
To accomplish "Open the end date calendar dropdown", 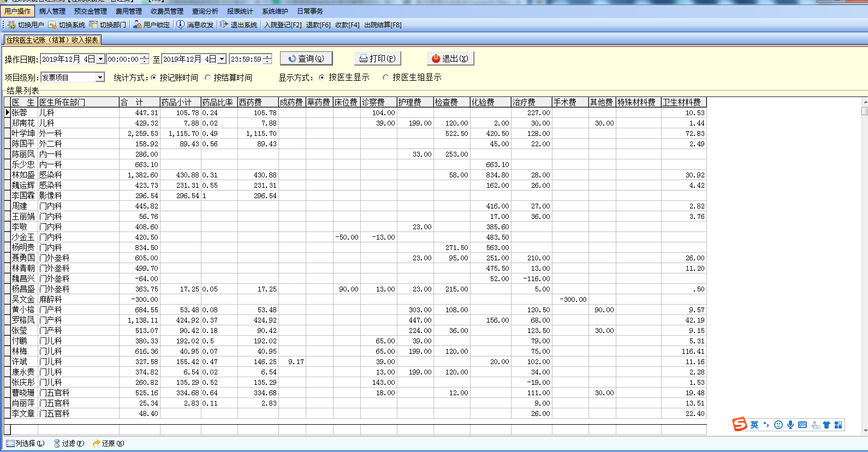I will tap(222, 59).
